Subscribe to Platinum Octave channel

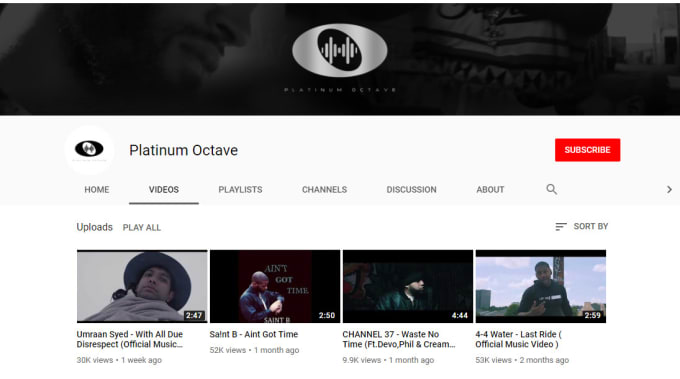click(587, 150)
